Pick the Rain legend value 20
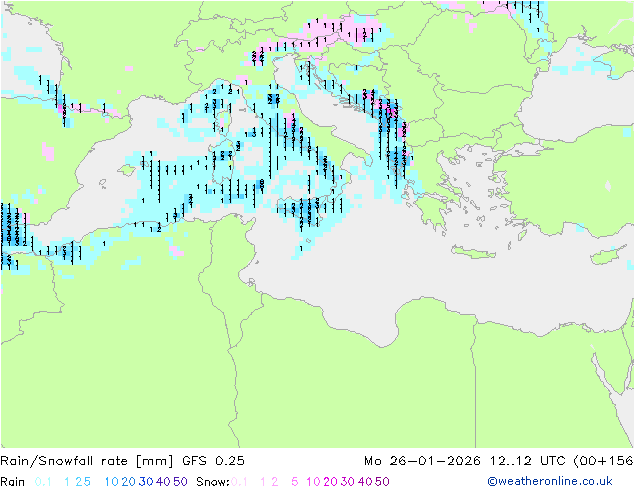634x490 pixels. [129, 482]
